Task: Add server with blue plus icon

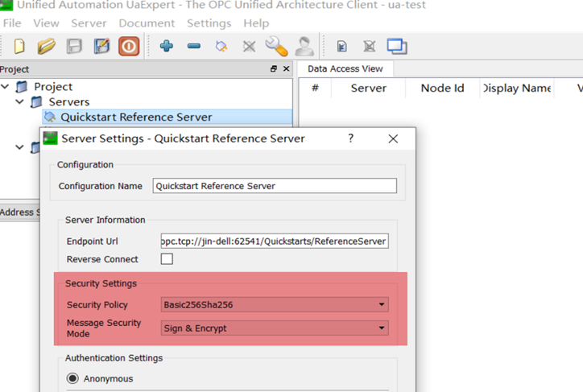Action: [166, 46]
